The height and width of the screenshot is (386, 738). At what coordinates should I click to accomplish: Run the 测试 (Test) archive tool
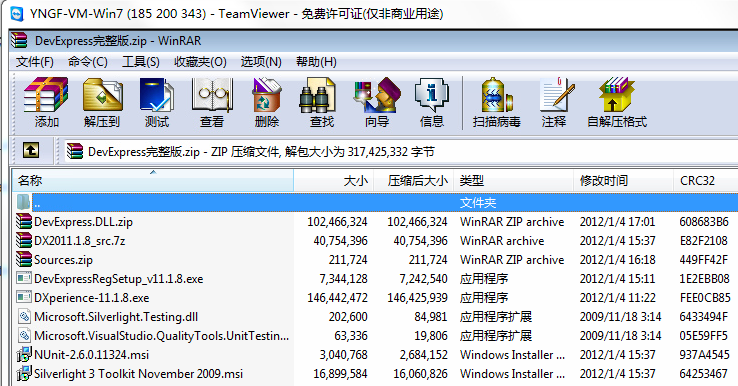pyautogui.click(x=157, y=102)
